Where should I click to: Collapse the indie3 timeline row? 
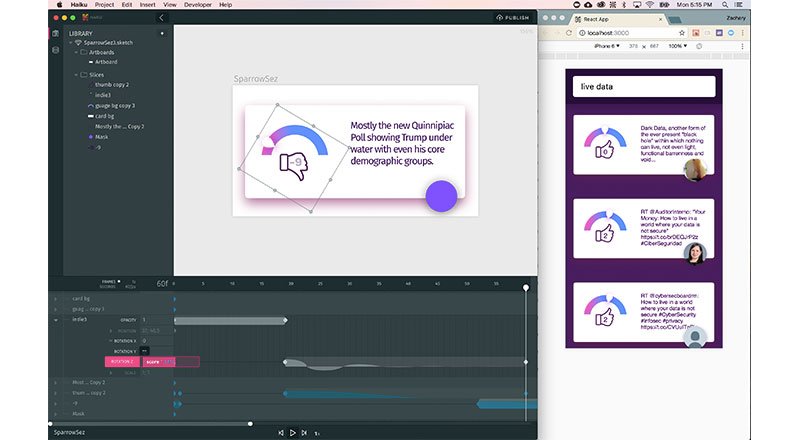(56, 319)
